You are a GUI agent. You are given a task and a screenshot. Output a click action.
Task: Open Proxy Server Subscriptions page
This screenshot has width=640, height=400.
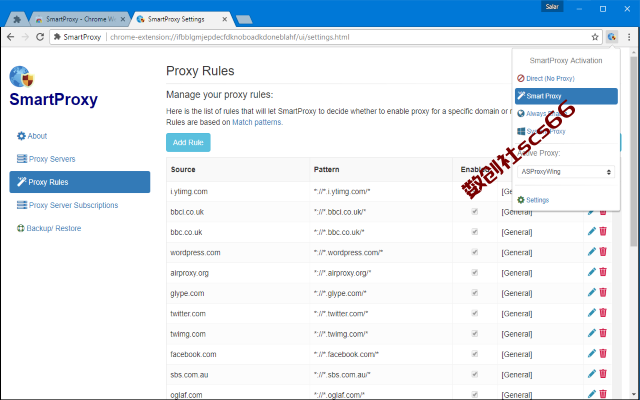67,205
